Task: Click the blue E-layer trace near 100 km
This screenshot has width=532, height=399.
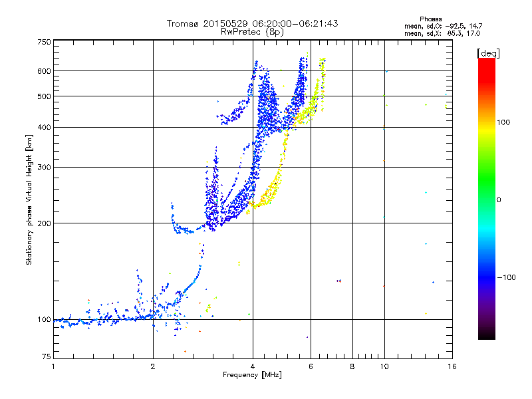Action: point(105,319)
